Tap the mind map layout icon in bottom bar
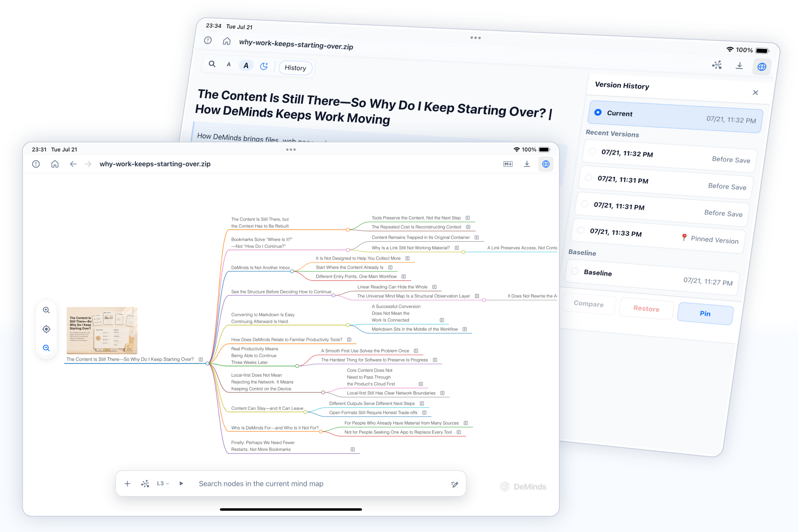 (x=145, y=483)
